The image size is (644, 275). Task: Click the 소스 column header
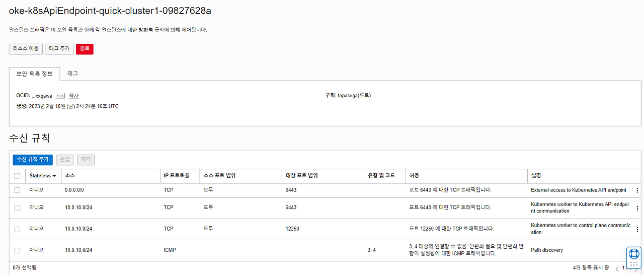point(70,176)
